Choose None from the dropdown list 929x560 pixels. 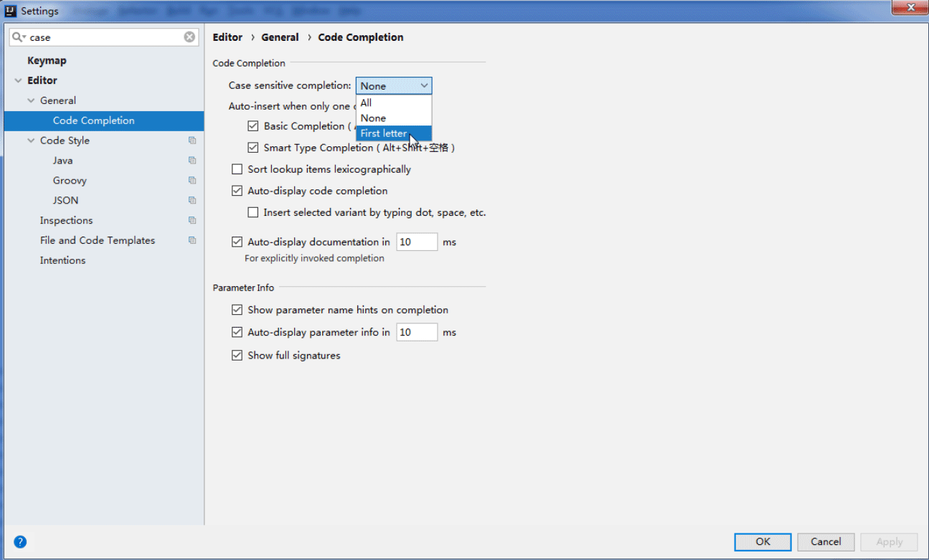[x=394, y=118]
